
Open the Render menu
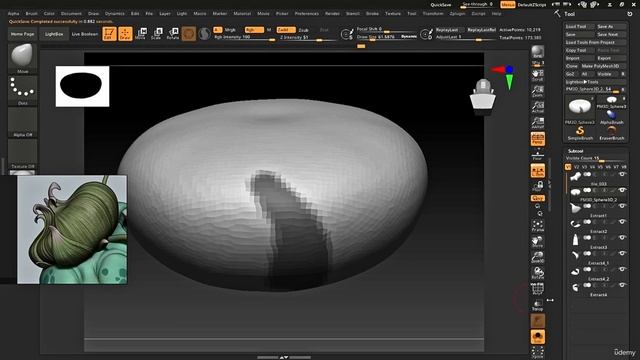332,13
